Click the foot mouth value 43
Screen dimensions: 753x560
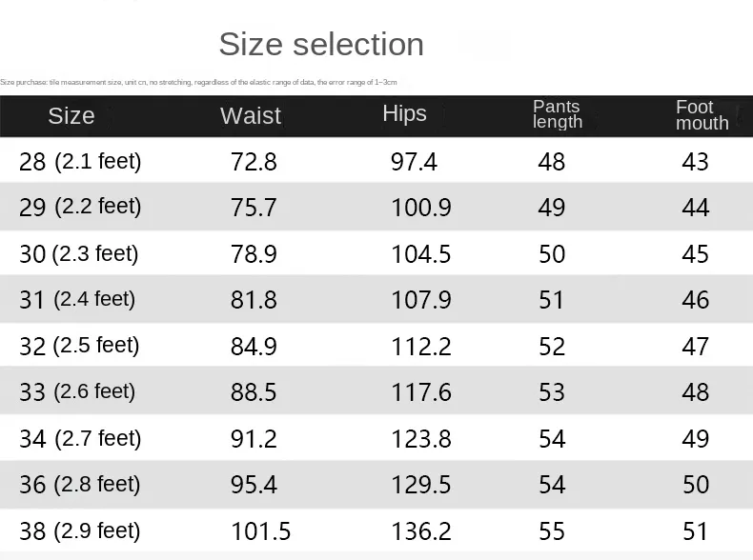pyautogui.click(x=695, y=162)
